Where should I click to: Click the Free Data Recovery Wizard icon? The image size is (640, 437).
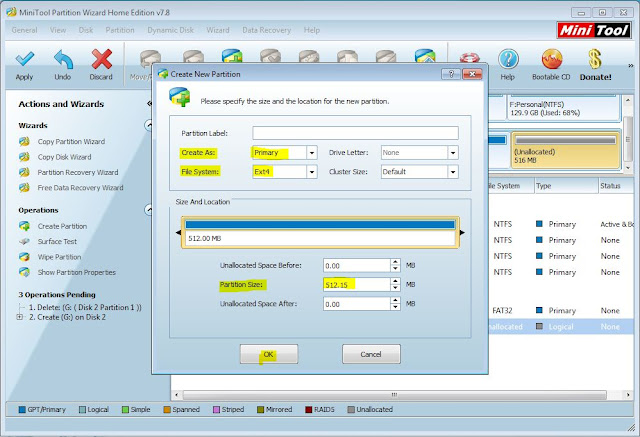point(24,188)
